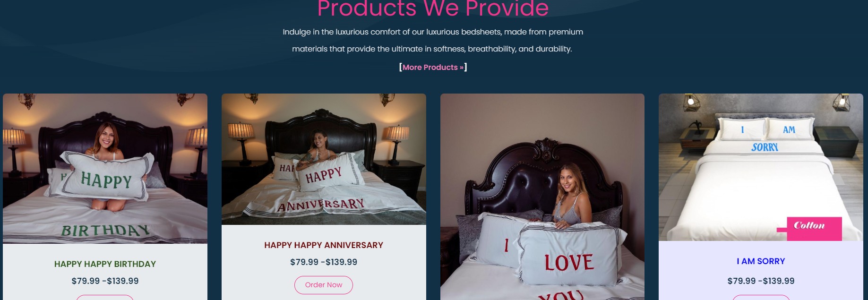Click the price under Happy Happy Anniversary
This screenshot has height=300, width=868.
[324, 262]
